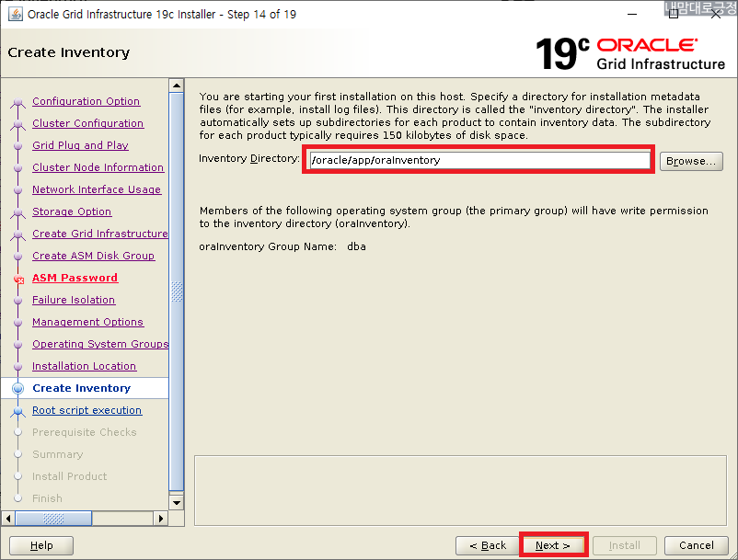738x560 pixels.
Task: Go to Create ASM Disk Group step
Action: tap(94, 257)
